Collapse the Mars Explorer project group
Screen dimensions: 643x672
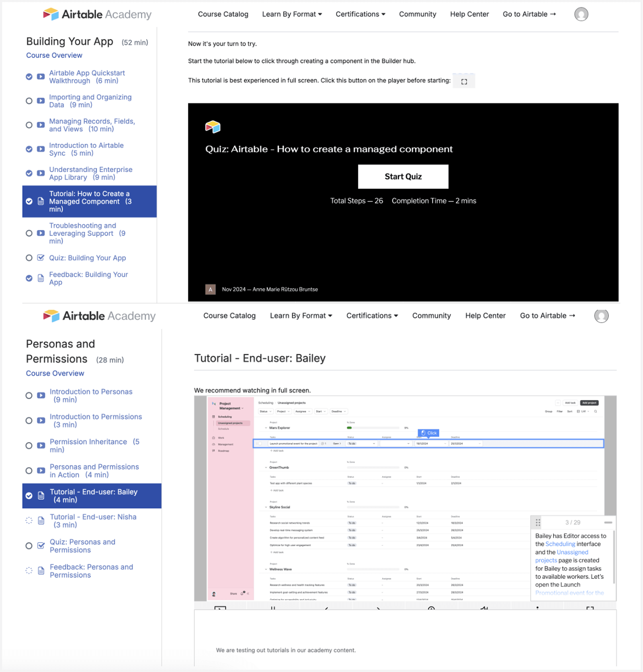[266, 428]
